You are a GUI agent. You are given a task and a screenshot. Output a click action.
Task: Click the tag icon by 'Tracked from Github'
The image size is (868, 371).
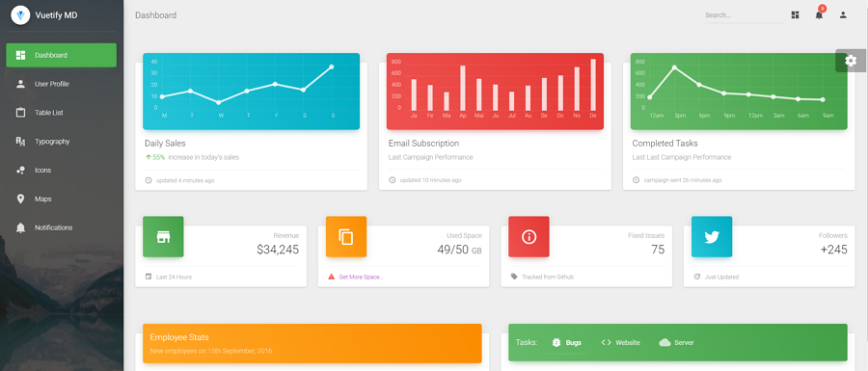[514, 277]
